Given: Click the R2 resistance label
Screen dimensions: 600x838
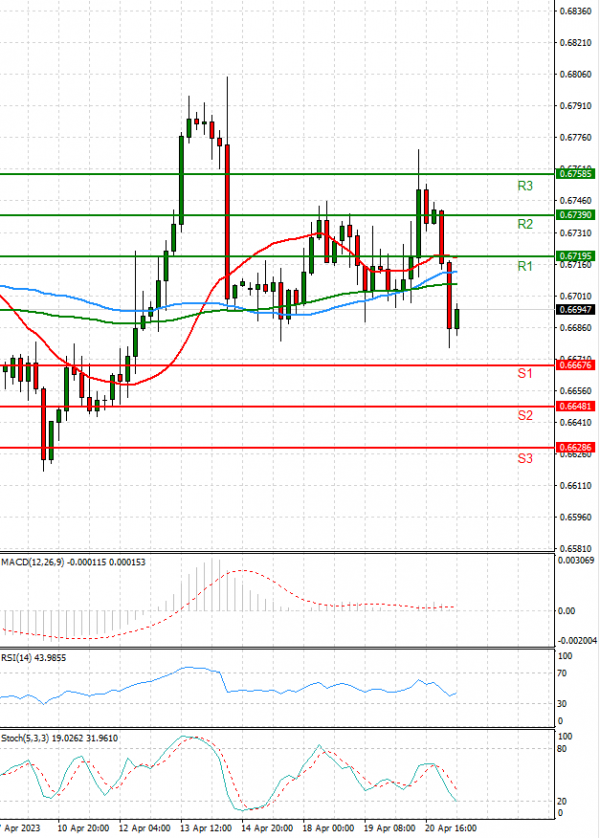Looking at the screenshot, I should (525, 224).
